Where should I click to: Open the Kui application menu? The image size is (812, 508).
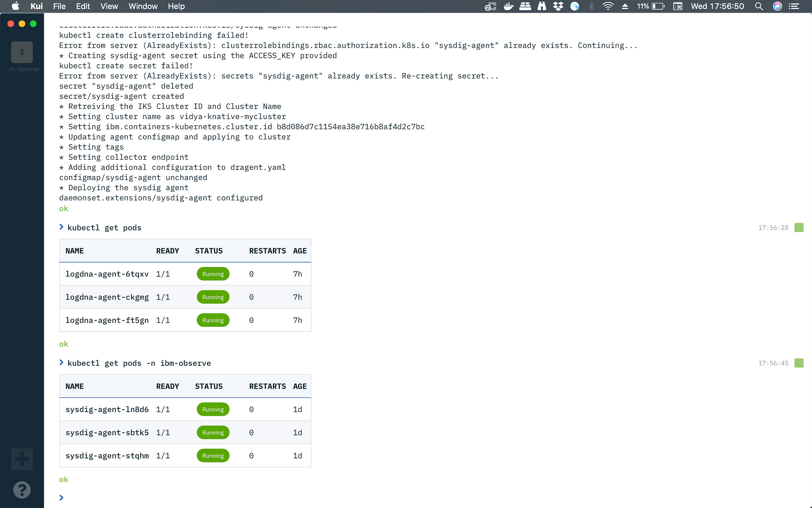pyautogui.click(x=37, y=6)
